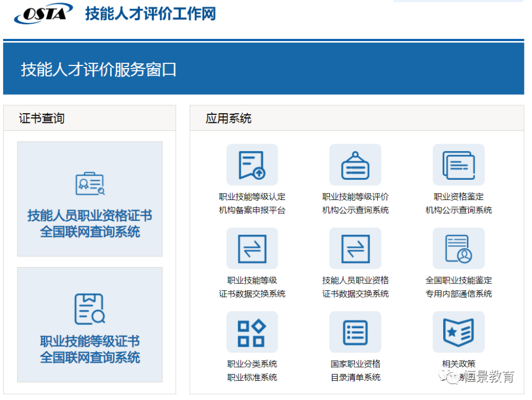Screen dimensions: 532x400
Task: Click the 证书查询 panel heading
Action: pos(41,119)
